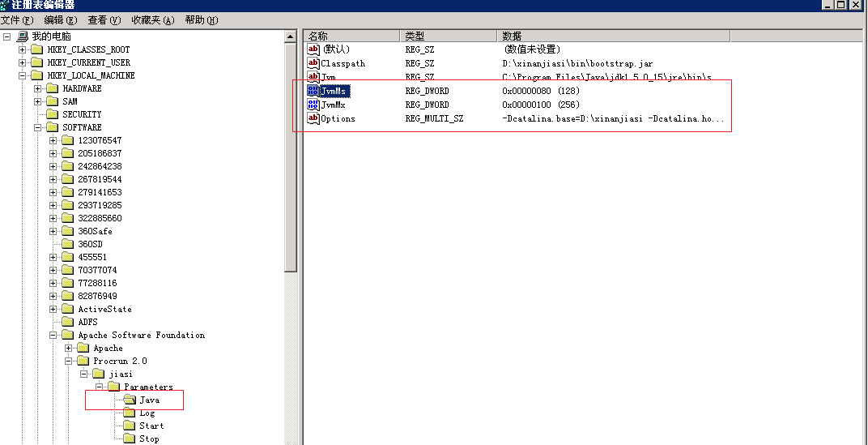Image resolution: width=868 pixels, height=445 pixels.
Task: Click the 我的电脑 computer icon
Action: (x=23, y=36)
